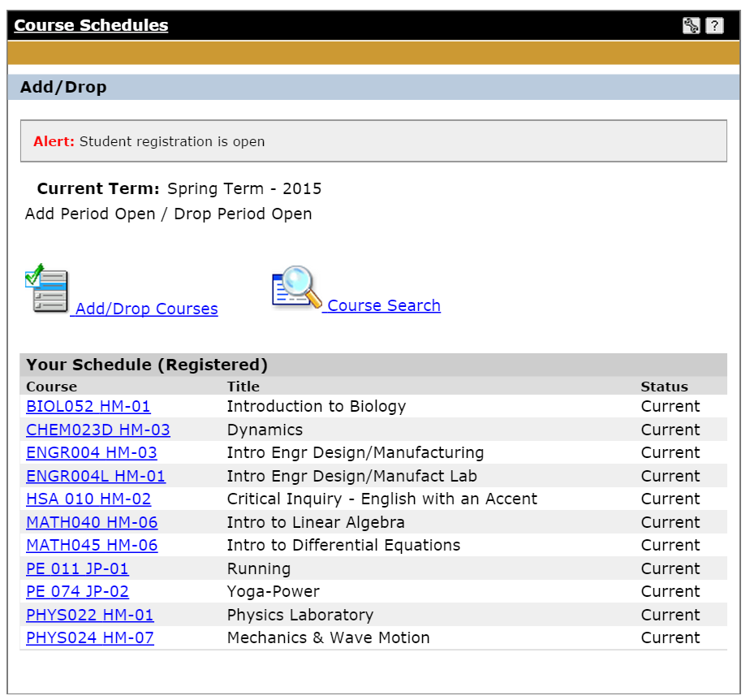Image resolution: width=750 pixels, height=700 pixels.
Task: Open course PHYS022 HM-01
Action: click(x=90, y=616)
